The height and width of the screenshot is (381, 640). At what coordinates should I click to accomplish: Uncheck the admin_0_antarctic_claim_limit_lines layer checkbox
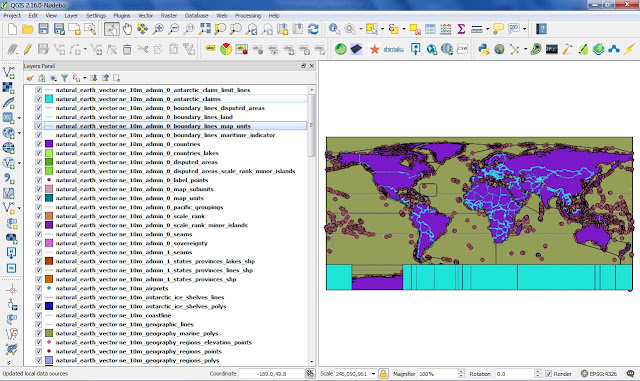point(38,90)
